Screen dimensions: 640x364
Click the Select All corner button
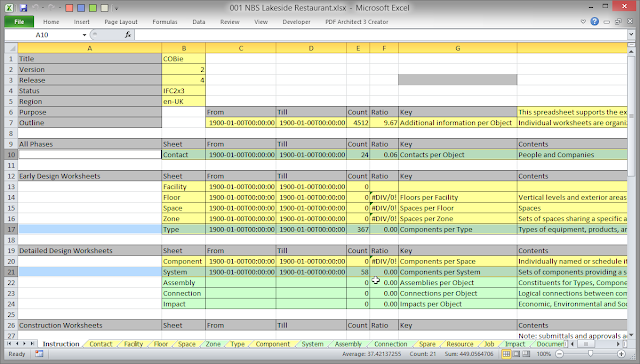[11, 48]
